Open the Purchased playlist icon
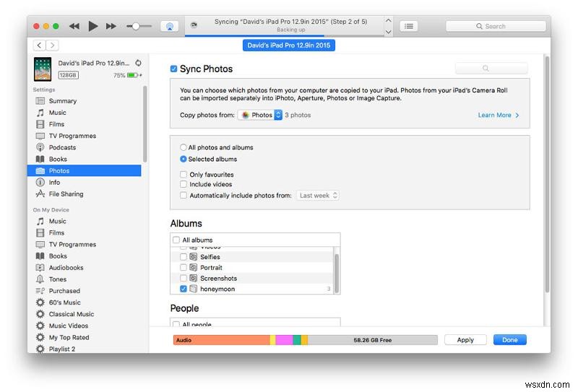Screen dimensions: 578x392 tap(40, 291)
